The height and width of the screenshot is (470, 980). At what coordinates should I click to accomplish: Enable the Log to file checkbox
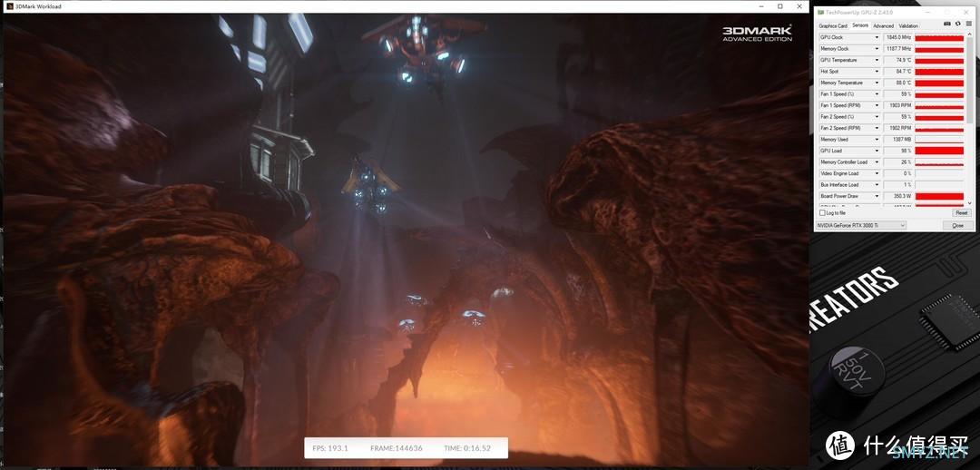(x=822, y=212)
